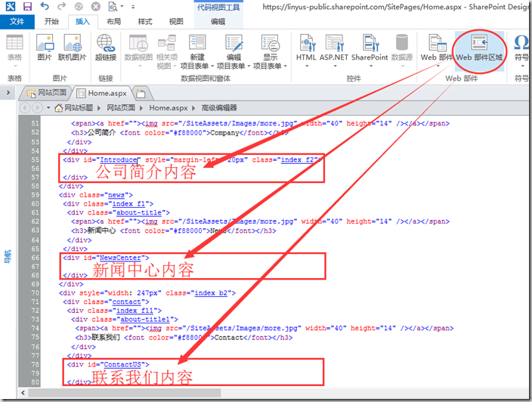This screenshot has width=532, height=402.
Task: Click the Undo arrow icon
Action: (45, 6)
